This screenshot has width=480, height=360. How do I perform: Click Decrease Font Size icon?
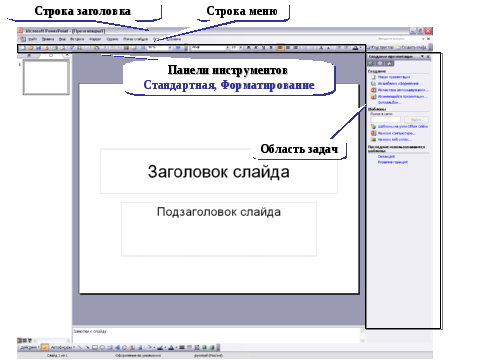tap(328, 48)
